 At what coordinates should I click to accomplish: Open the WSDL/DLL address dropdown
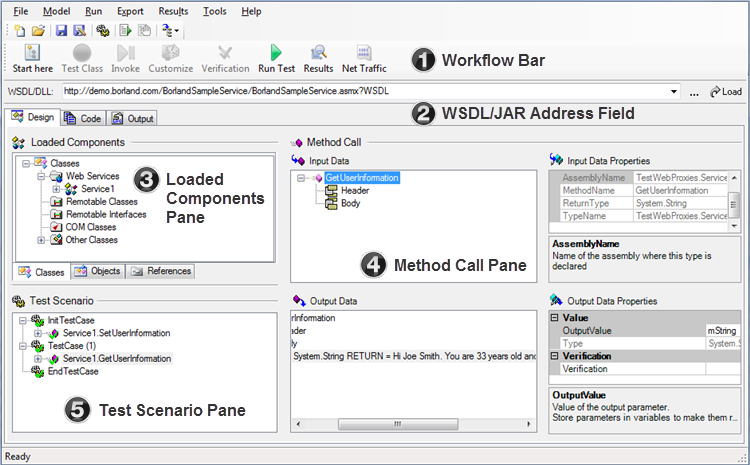(676, 92)
